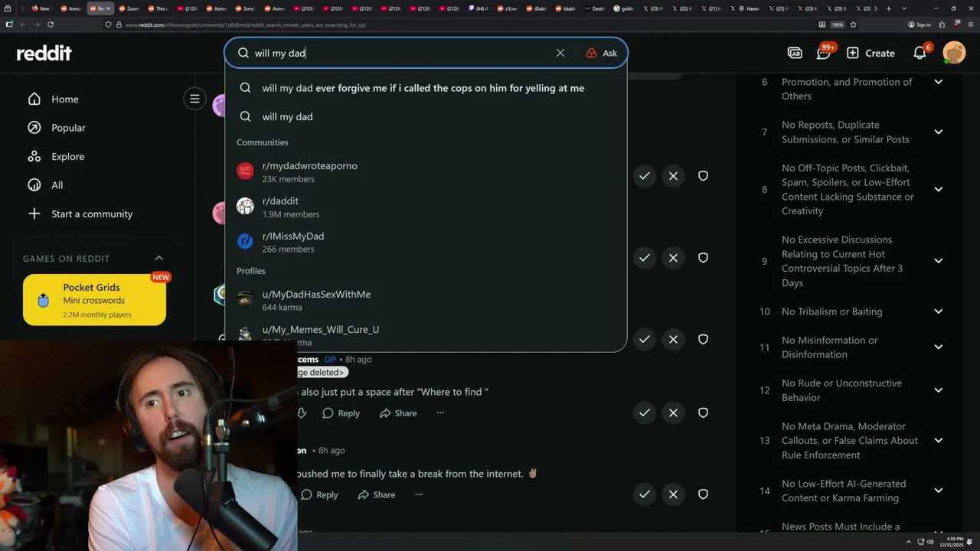
Task: Reply to the 'take a break' comment
Action: (x=319, y=495)
